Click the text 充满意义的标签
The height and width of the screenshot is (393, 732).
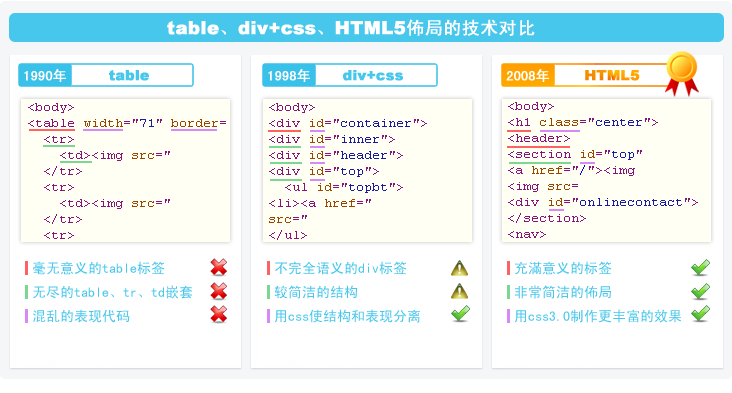click(563, 268)
